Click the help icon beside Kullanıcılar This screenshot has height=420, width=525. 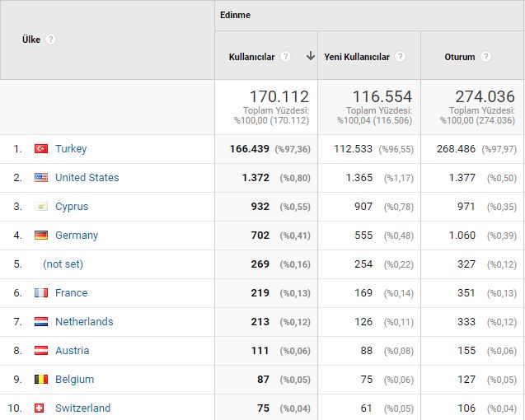click(x=285, y=57)
